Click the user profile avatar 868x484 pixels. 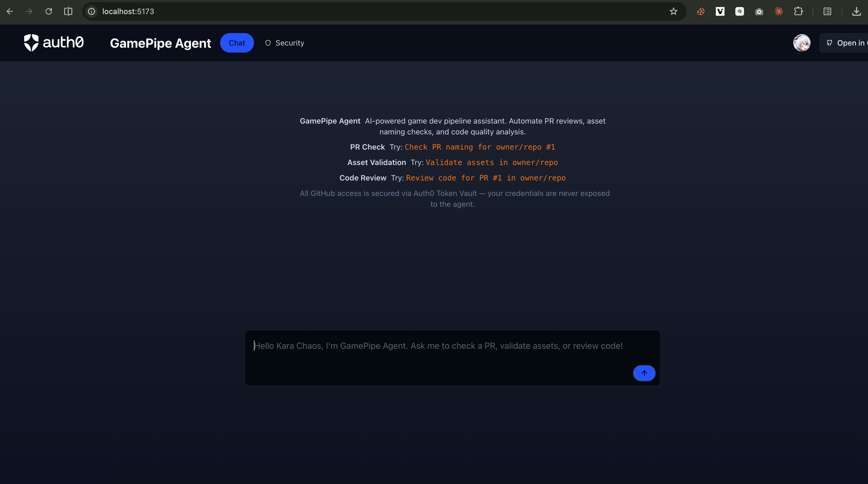pos(802,43)
